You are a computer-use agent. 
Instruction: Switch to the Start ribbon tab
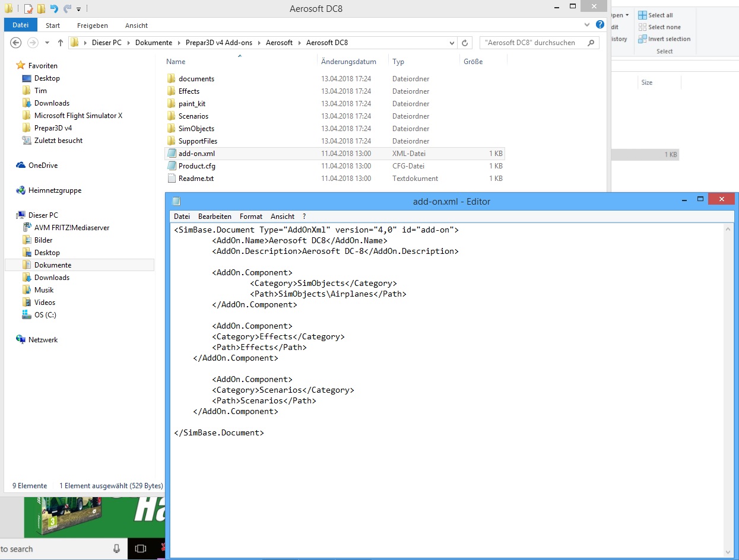(53, 26)
